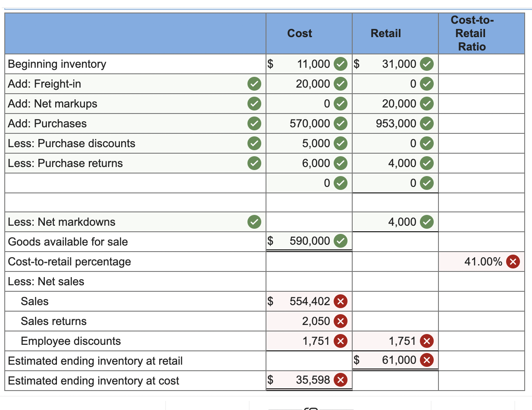Open the Add: Purchases row label selector
The height and width of the screenshot is (410, 532).
click(x=135, y=123)
